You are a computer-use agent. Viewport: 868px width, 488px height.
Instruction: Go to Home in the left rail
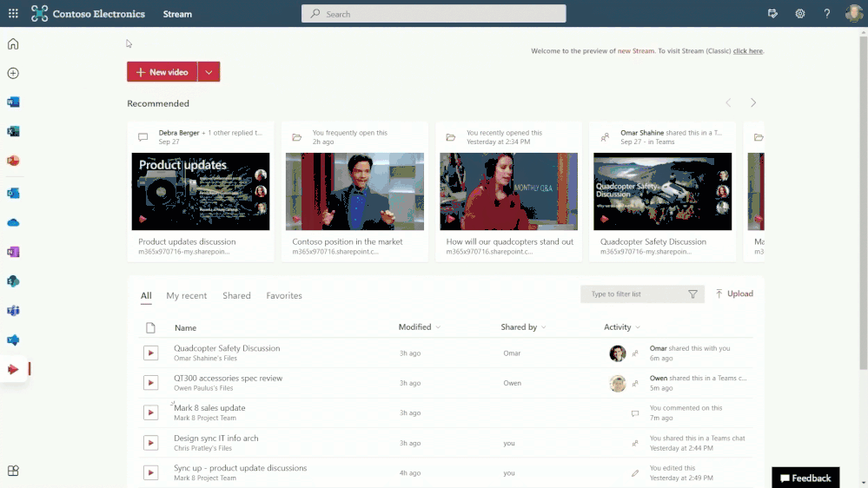point(13,43)
